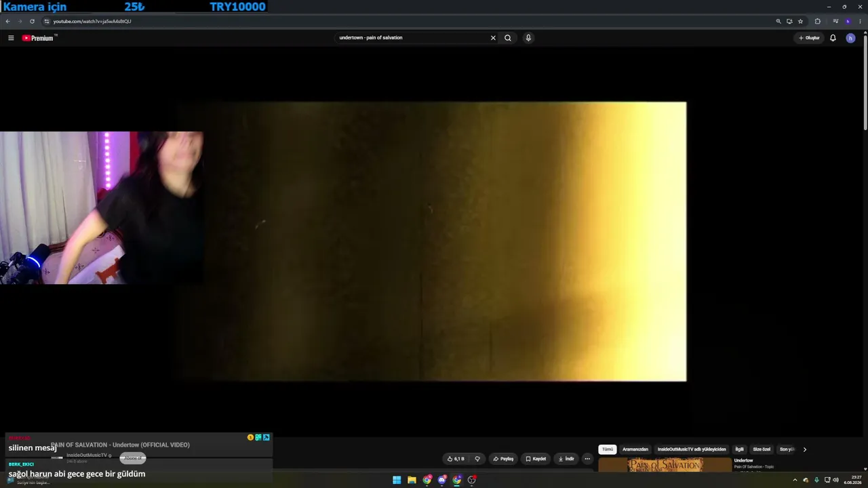Click the chat username BERK_EKICI
The width and height of the screenshot is (868, 488).
(21, 464)
